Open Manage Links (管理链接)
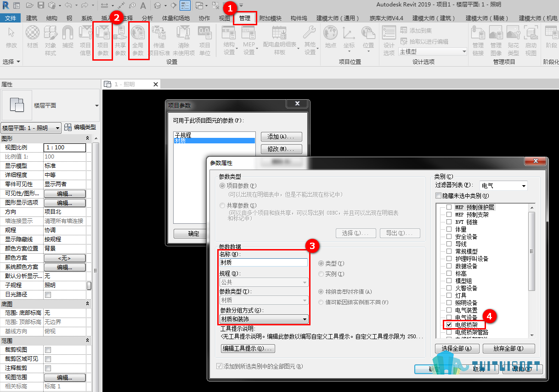This screenshot has width=559, height=392. pos(478,40)
